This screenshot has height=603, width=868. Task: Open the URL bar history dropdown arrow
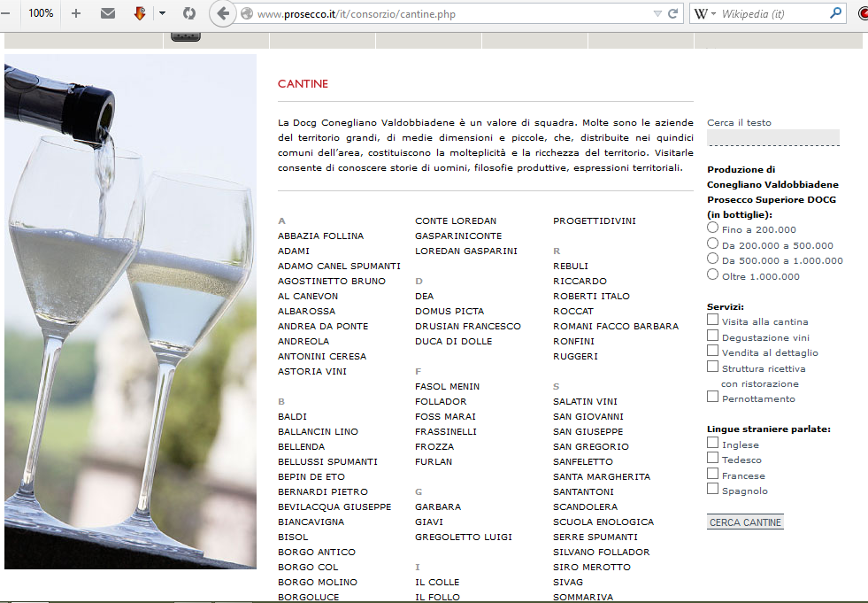coord(657,13)
